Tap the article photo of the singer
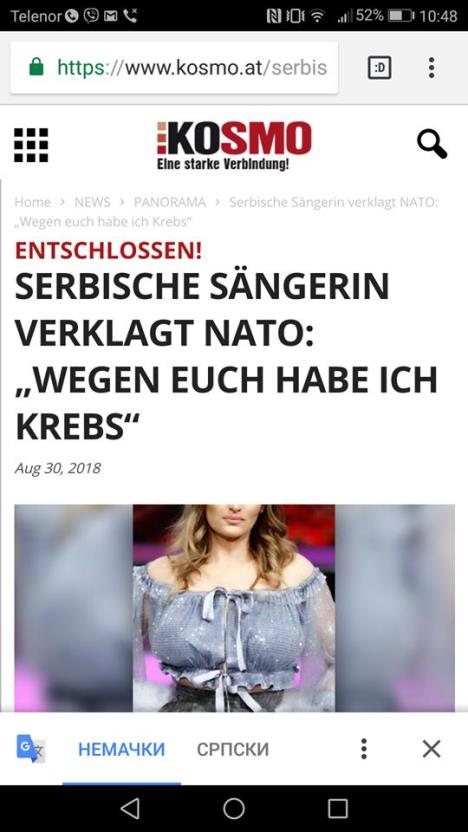The image size is (468, 832). tap(234, 608)
